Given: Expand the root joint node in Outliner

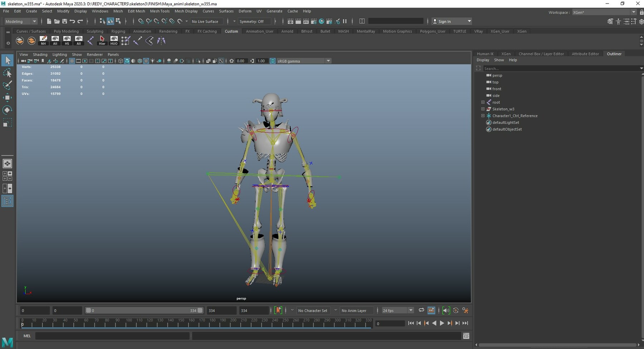Looking at the screenshot, I should [483, 102].
